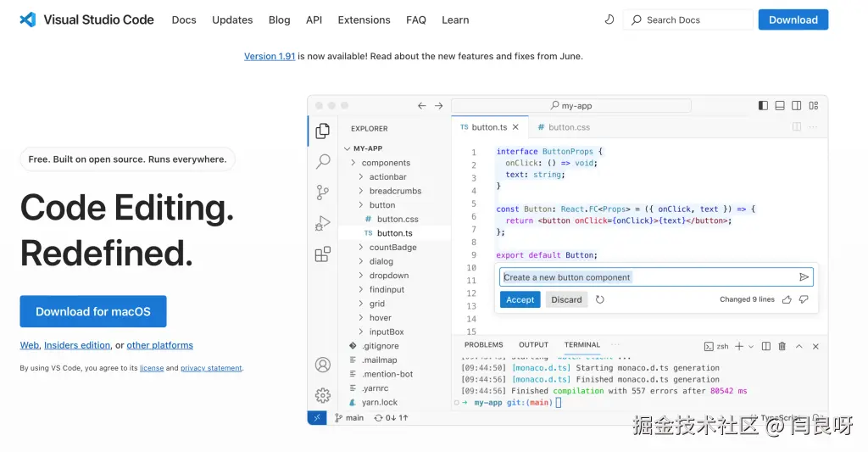The width and height of the screenshot is (868, 452).
Task: Click the send arrow in inline chat
Action: [804, 277]
